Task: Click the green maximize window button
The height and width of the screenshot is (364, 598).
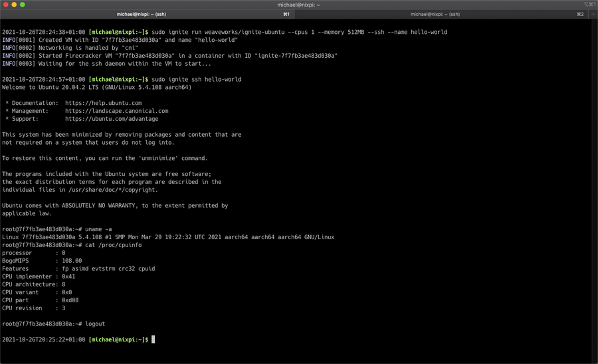Action: coord(23,5)
